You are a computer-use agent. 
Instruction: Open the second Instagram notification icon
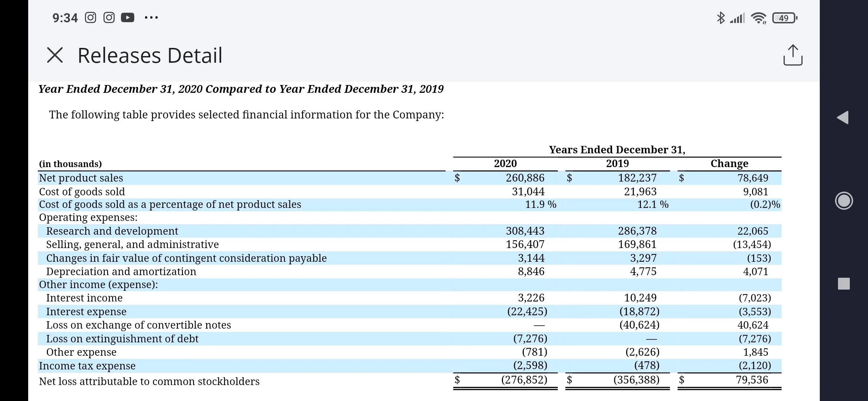tap(109, 17)
